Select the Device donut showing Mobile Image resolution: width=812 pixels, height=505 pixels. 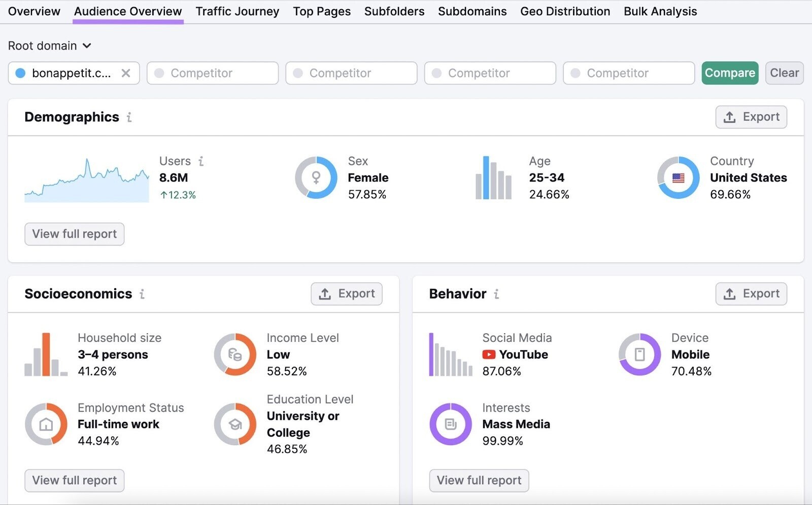[x=639, y=354]
